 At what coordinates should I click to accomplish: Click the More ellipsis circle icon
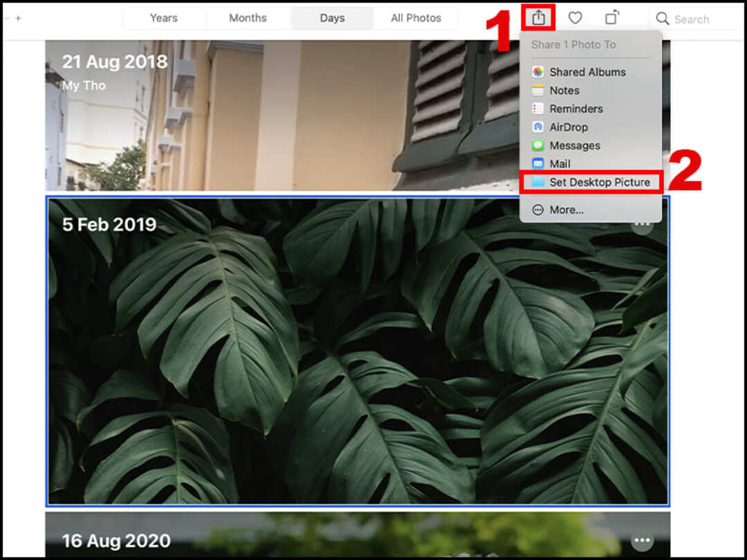[x=538, y=209]
